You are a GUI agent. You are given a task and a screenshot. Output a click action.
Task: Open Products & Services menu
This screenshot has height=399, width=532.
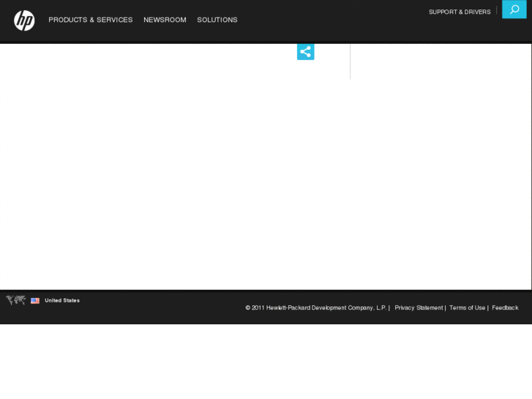(x=91, y=20)
